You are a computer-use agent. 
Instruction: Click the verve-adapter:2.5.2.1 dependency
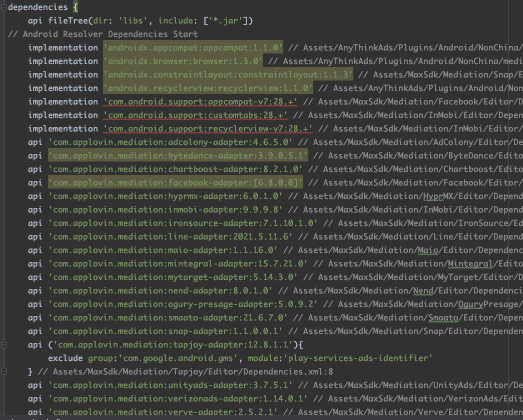click(163, 412)
